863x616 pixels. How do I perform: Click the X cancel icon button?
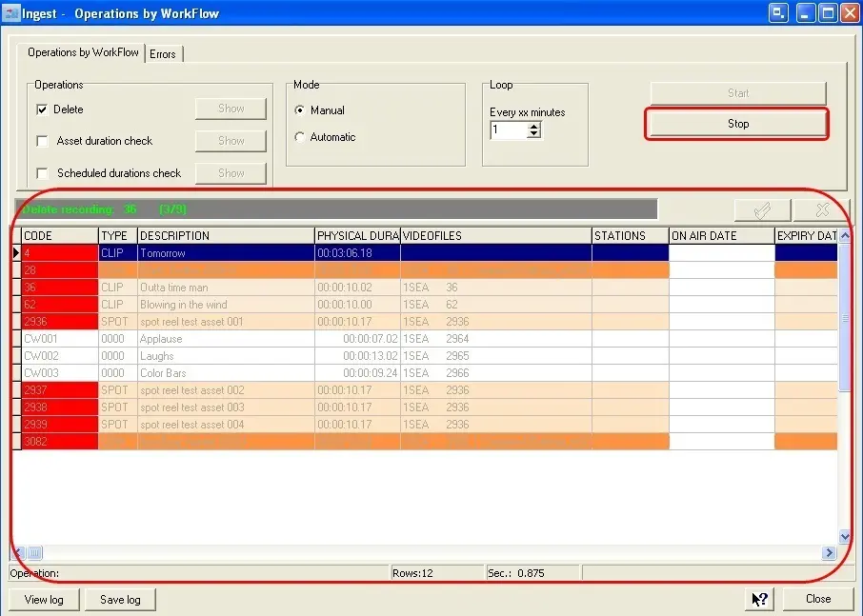point(822,210)
